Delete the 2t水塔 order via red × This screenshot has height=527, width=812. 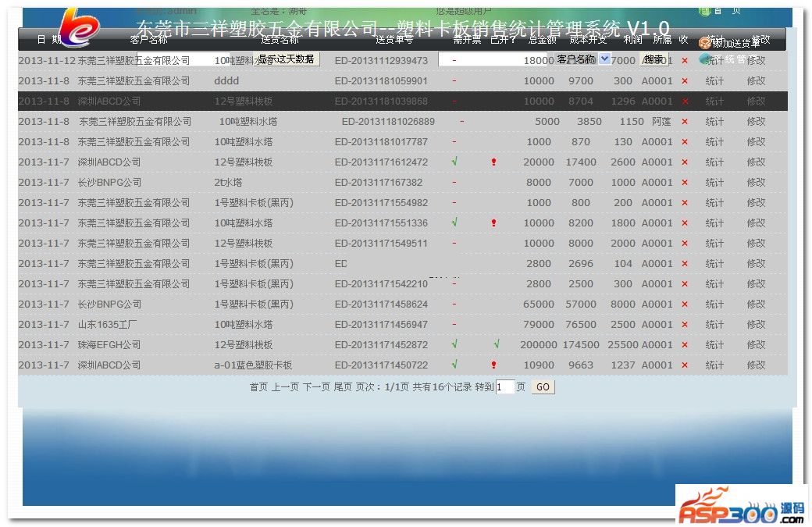coord(685,183)
